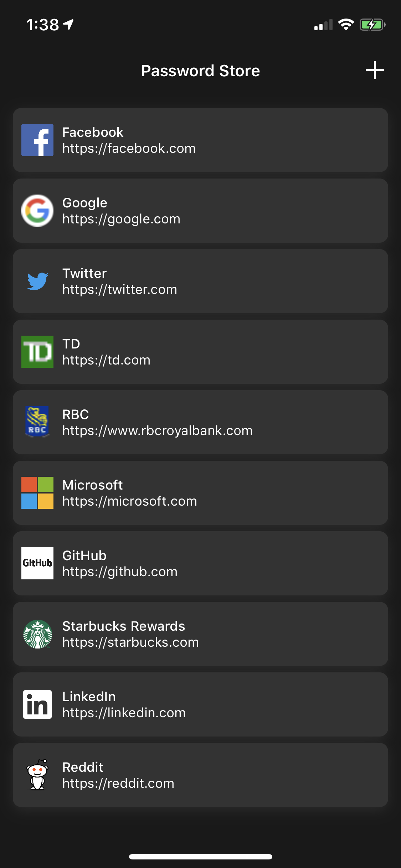Select the https://microsoft.com URL text
Viewport: 401px width, 868px height.
(130, 501)
